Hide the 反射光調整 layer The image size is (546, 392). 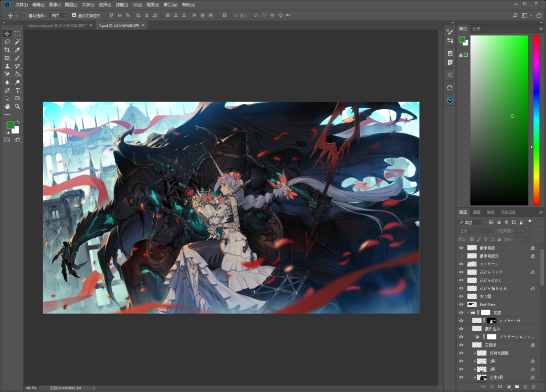[461, 353]
